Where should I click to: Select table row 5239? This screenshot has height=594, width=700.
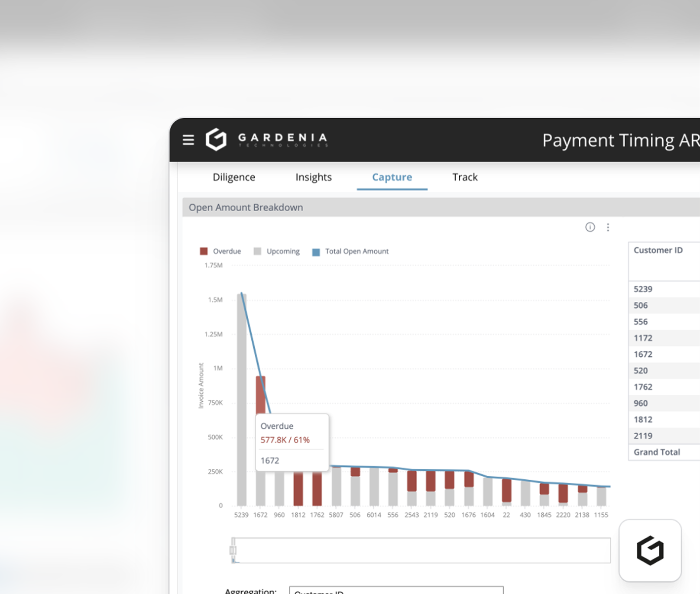click(x=664, y=289)
